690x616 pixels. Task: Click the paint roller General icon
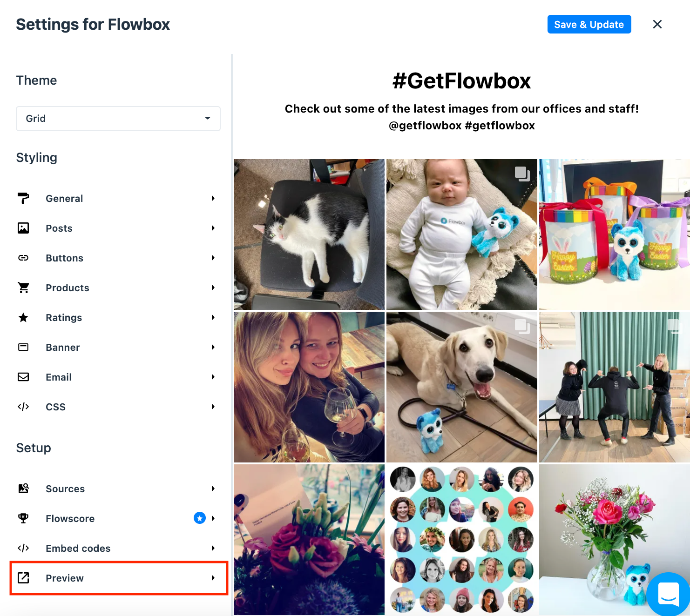click(x=23, y=198)
